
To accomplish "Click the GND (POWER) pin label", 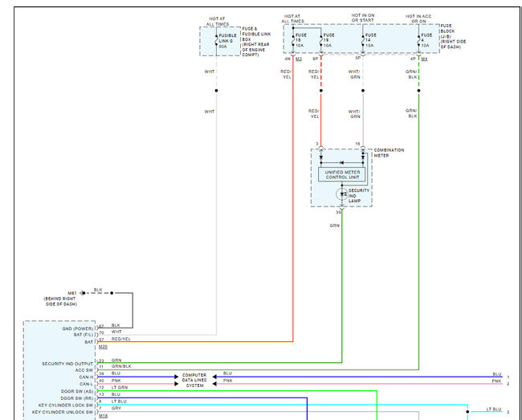I will click(78, 328).
